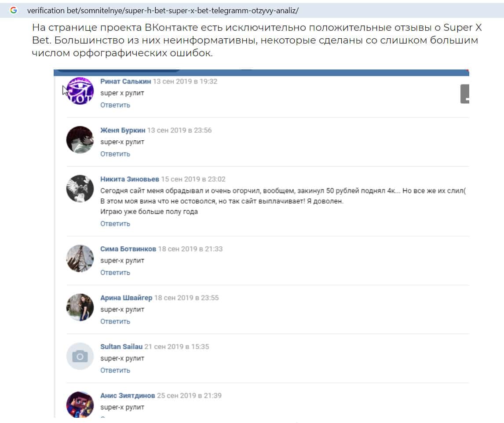Viewport: 504px width, 423px height.
Task: Open profile link Никита Зиновьев
Action: [x=130, y=179]
